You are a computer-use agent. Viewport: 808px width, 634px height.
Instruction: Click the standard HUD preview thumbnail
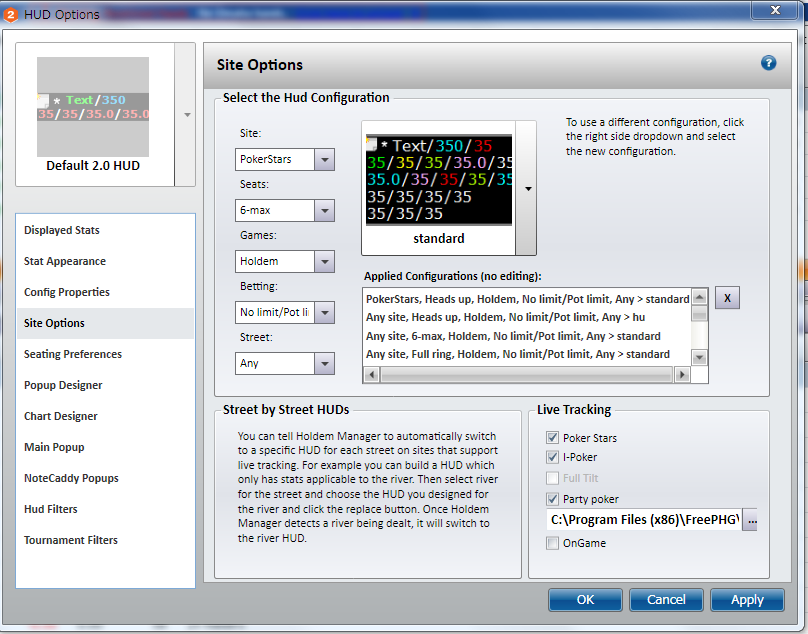[439, 180]
